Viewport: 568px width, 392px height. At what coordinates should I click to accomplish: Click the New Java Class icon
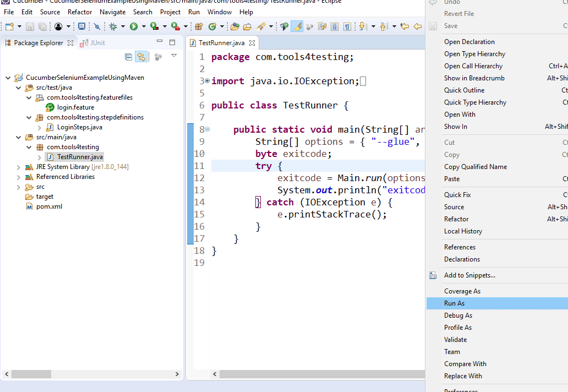[212, 26]
